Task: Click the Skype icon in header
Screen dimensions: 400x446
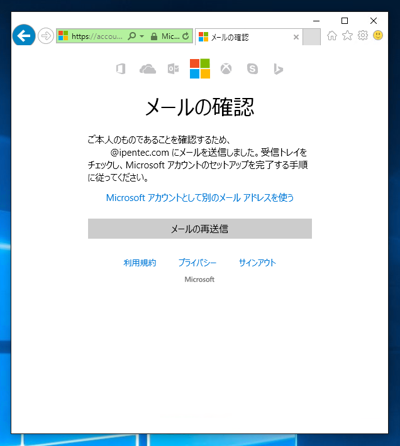Action: [x=252, y=69]
